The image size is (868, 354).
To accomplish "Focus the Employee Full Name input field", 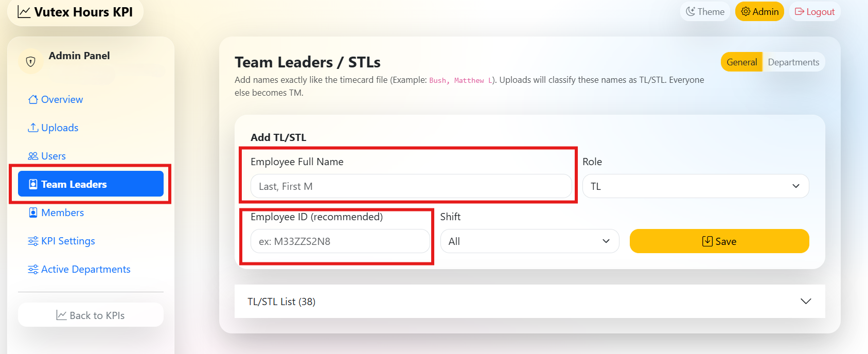I will 411,186.
